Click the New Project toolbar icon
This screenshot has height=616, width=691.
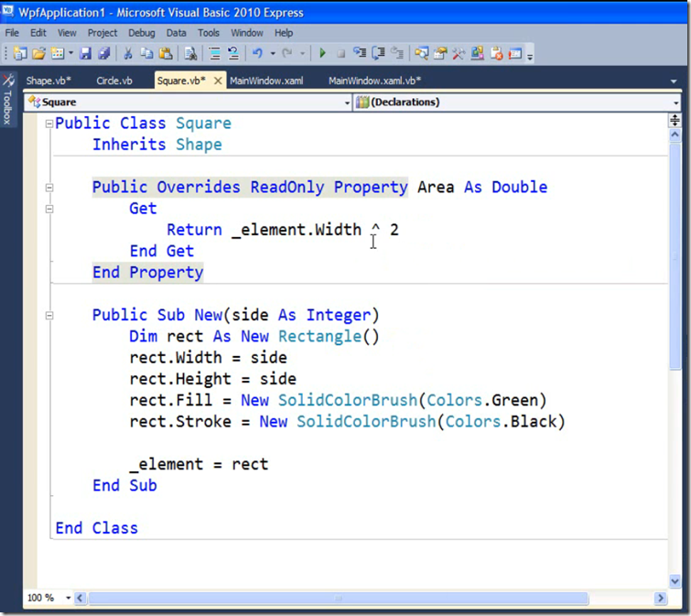pyautogui.click(x=20, y=53)
